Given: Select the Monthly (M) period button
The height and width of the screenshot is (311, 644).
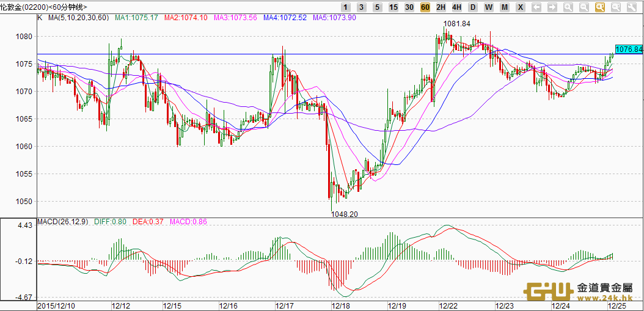Looking at the screenshot, I should (x=504, y=7).
